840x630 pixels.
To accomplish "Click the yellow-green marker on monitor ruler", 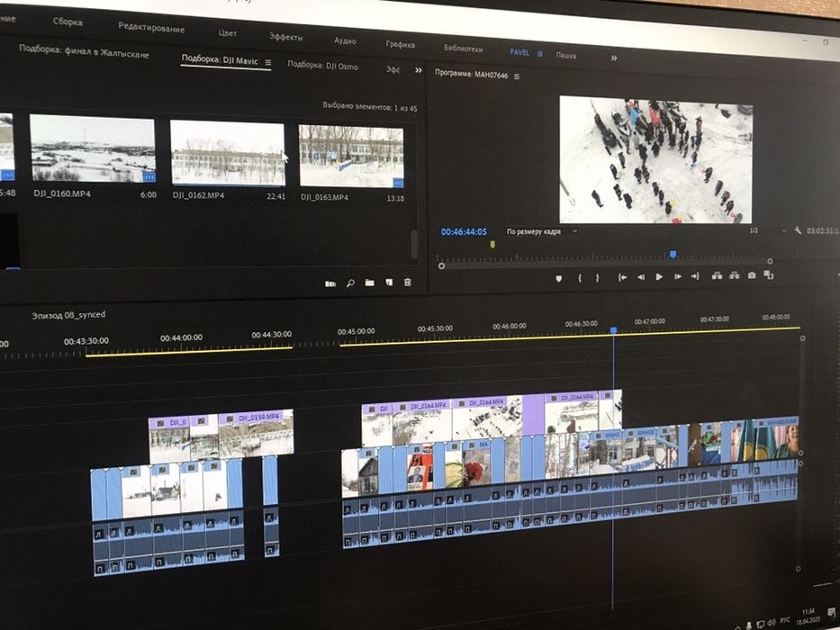I will (492, 244).
